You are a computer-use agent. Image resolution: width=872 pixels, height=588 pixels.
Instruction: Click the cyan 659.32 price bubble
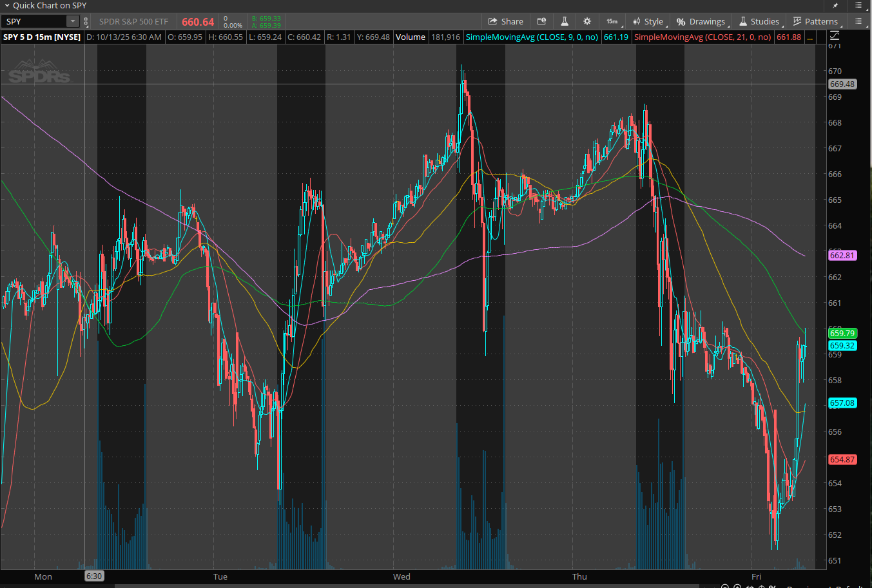coord(842,346)
